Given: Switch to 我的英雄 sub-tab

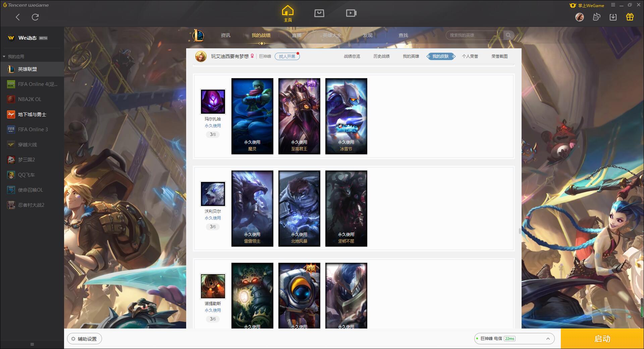Looking at the screenshot, I should [411, 56].
